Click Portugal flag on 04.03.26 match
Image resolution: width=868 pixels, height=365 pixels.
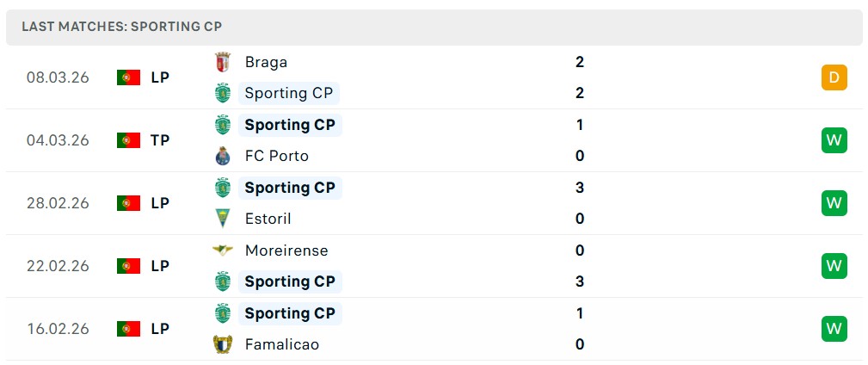tap(128, 140)
